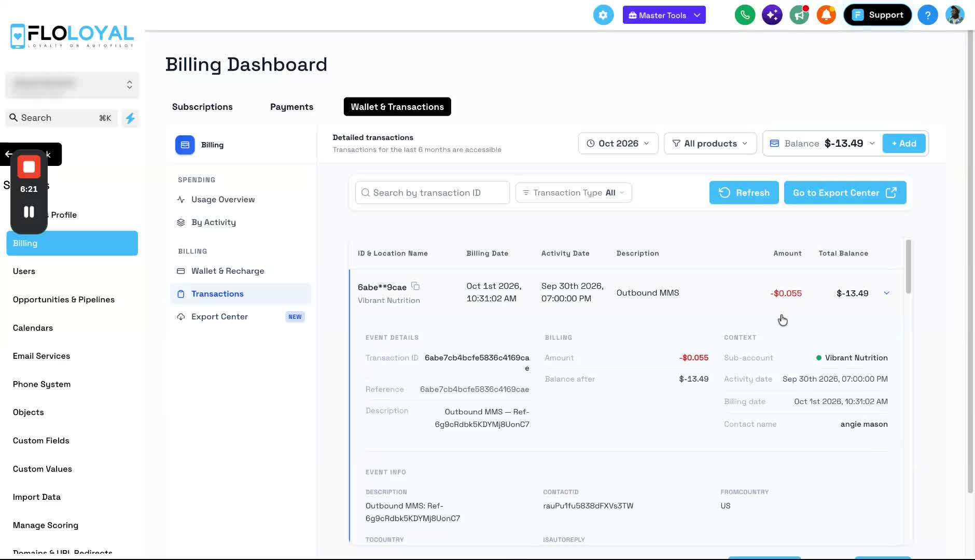Open the purple AI sparkle icon

click(772, 15)
